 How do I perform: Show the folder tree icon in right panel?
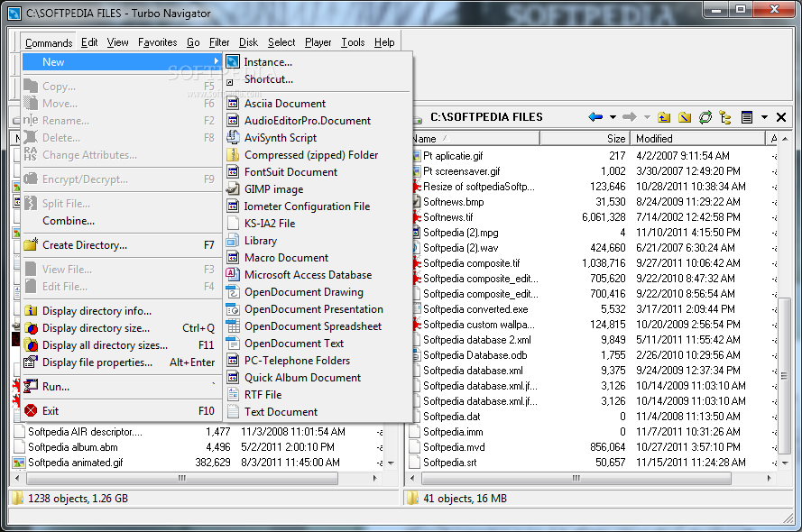click(x=725, y=117)
